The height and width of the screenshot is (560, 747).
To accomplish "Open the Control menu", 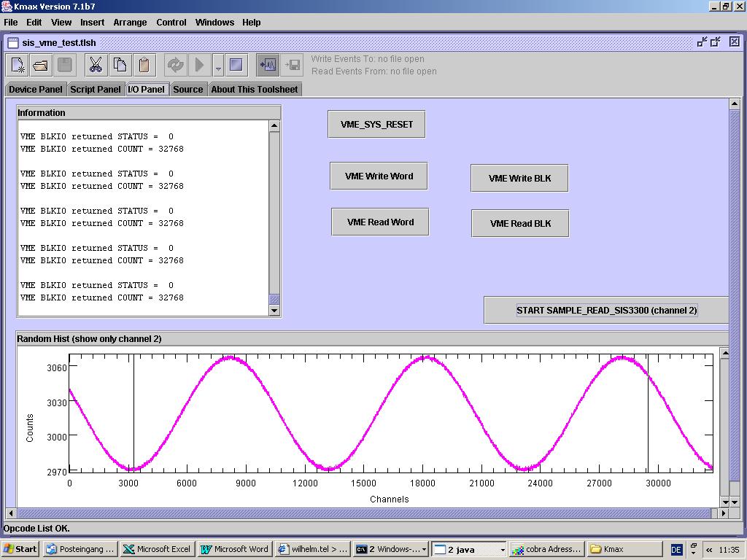I will [x=171, y=23].
